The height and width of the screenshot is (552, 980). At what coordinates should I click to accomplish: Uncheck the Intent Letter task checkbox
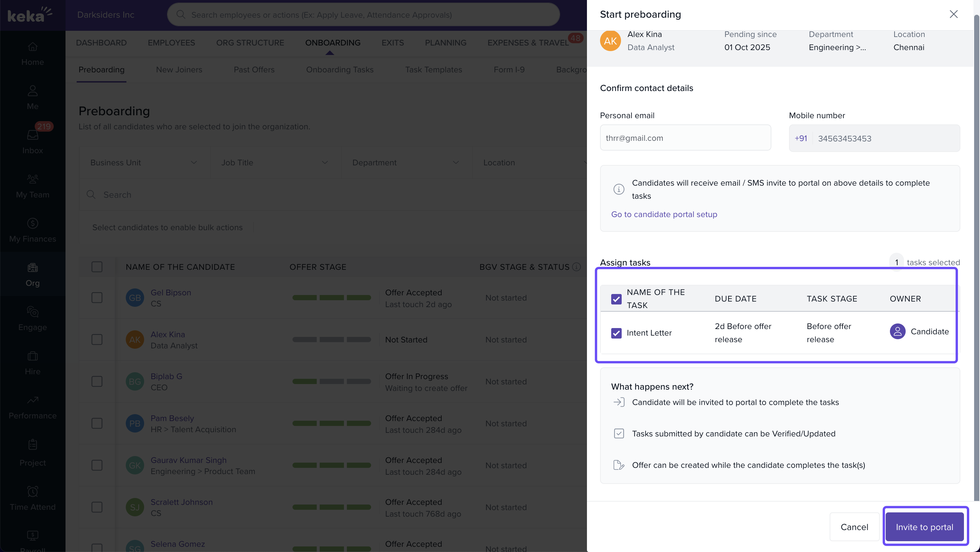[616, 333]
